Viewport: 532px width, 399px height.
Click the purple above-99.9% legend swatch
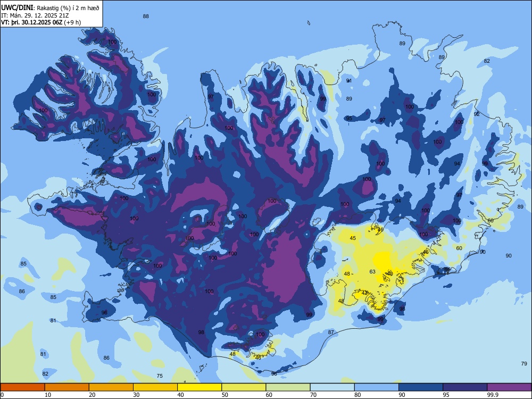tap(509, 387)
